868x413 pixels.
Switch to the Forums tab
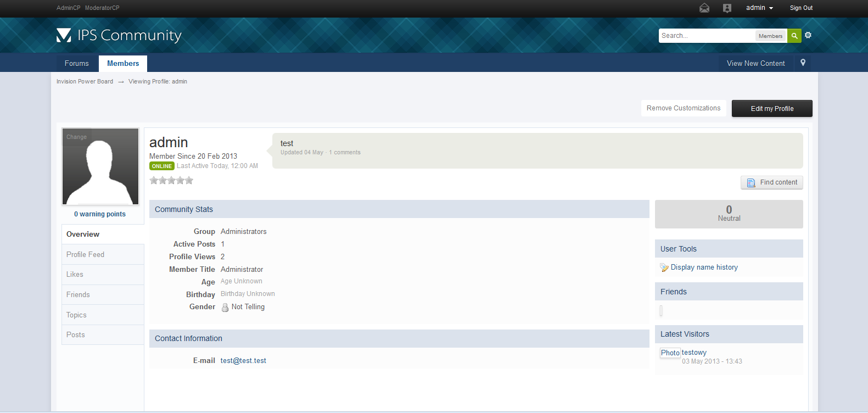point(77,63)
